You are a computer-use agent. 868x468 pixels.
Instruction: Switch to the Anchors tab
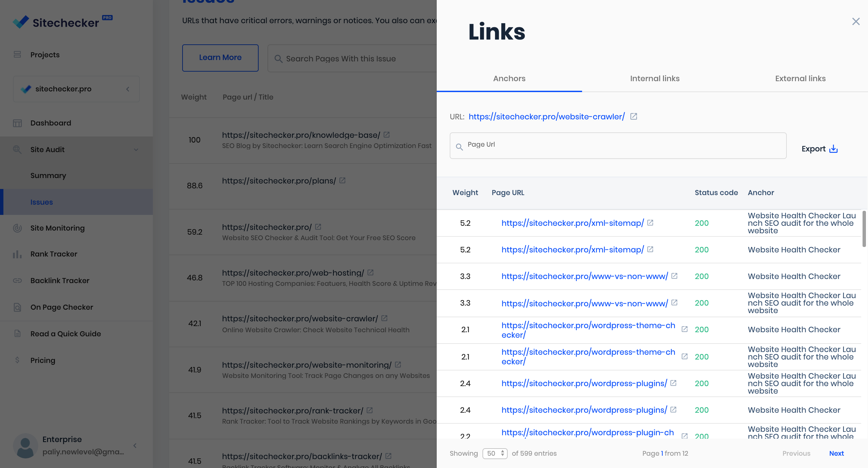pos(509,78)
